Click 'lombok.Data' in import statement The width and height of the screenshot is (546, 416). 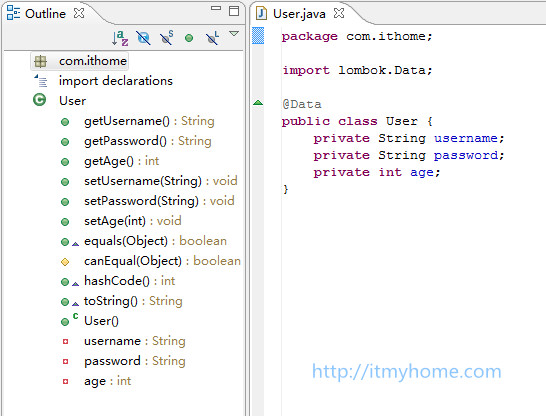tap(382, 70)
